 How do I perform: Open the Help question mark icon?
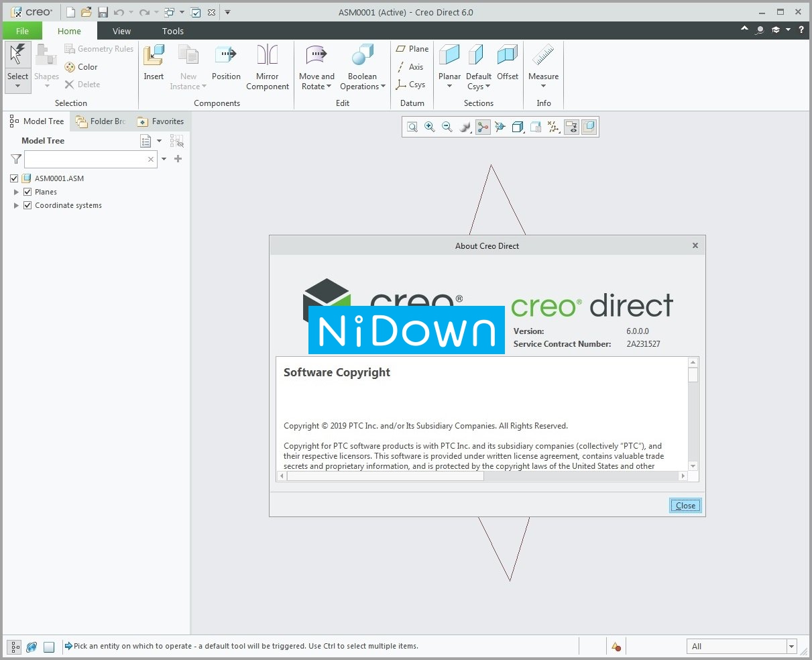point(801,30)
